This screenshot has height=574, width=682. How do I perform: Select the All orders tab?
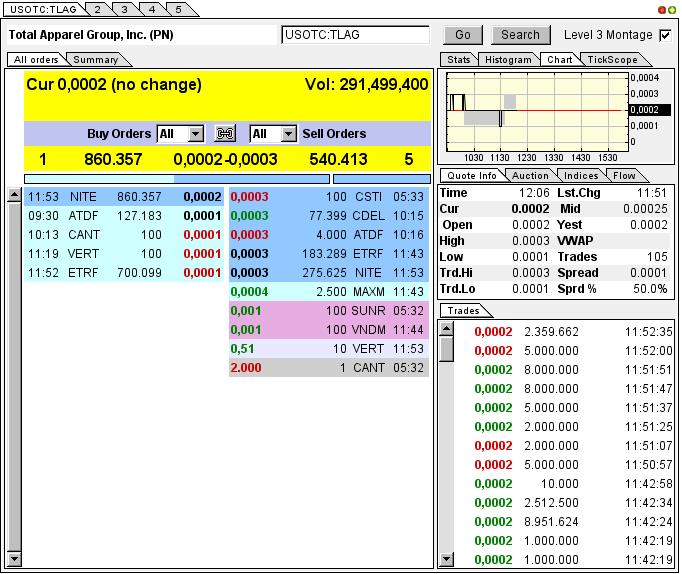(x=36, y=60)
